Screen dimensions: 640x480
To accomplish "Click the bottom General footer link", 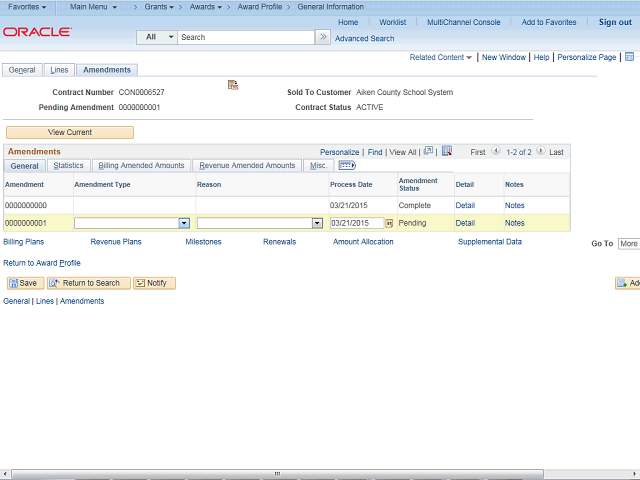I will pos(16,301).
